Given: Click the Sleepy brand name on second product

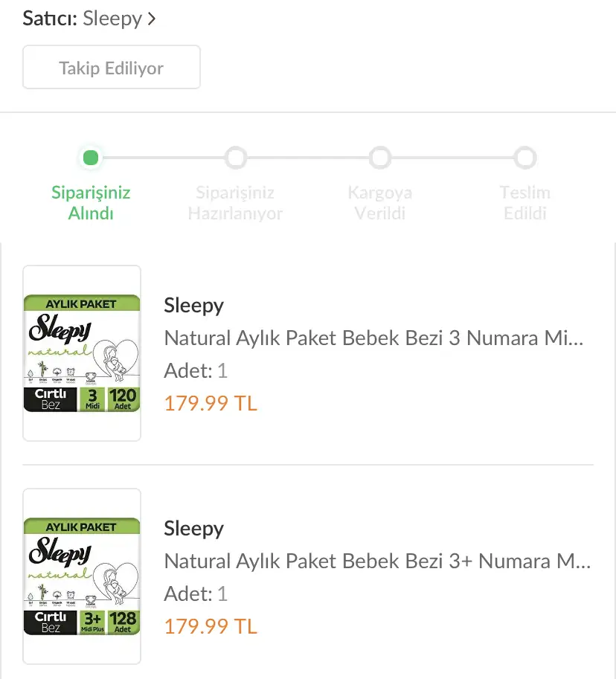Looking at the screenshot, I should coord(193,529).
